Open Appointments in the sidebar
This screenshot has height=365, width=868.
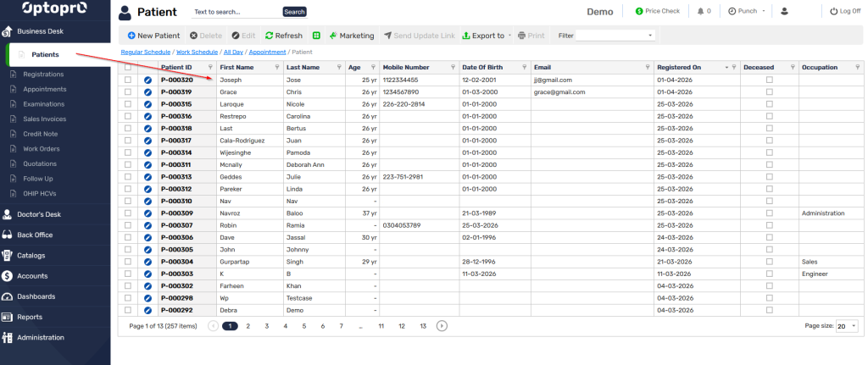(44, 89)
